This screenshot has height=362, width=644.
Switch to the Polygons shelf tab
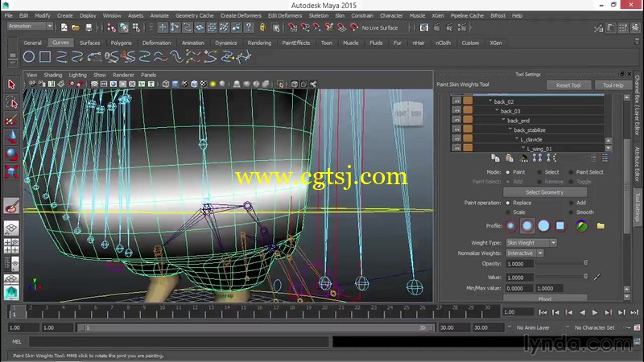(122, 43)
